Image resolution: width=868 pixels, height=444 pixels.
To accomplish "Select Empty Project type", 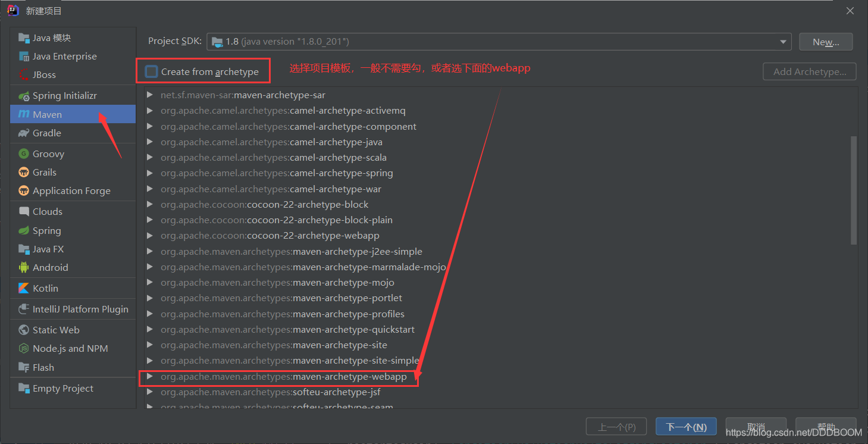I will pyautogui.click(x=73, y=389).
